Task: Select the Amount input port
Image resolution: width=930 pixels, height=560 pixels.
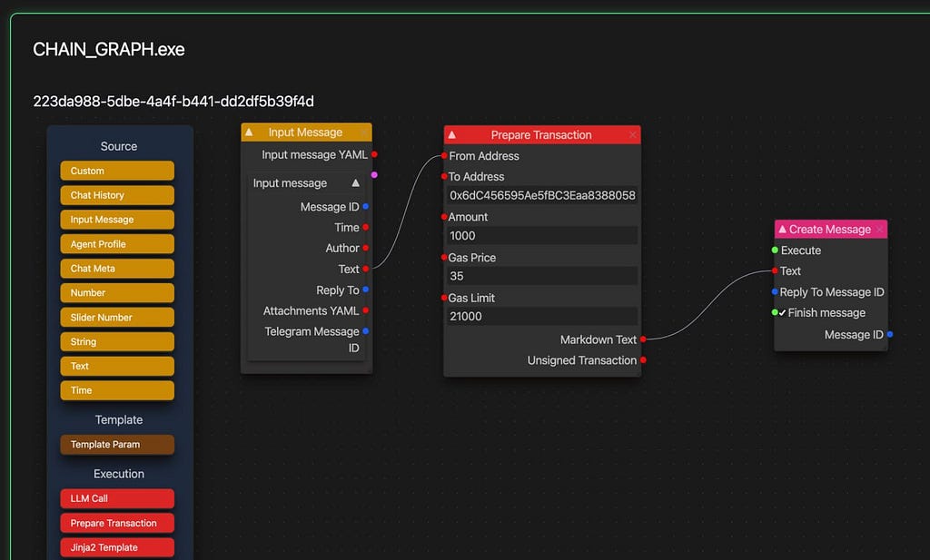Action: [x=444, y=217]
